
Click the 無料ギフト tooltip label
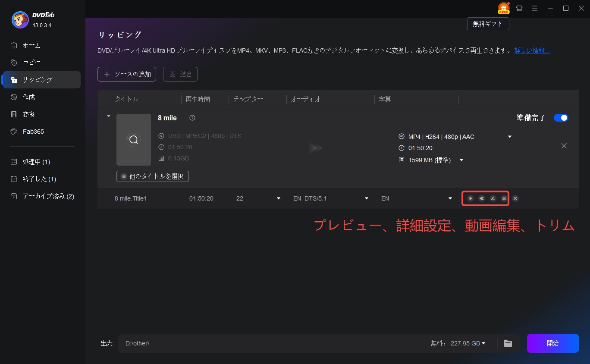[488, 24]
